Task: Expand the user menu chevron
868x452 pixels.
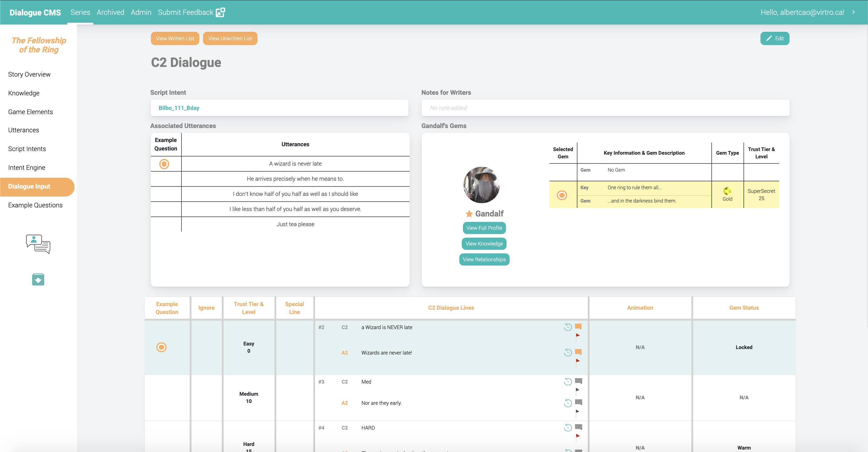Action: click(853, 12)
